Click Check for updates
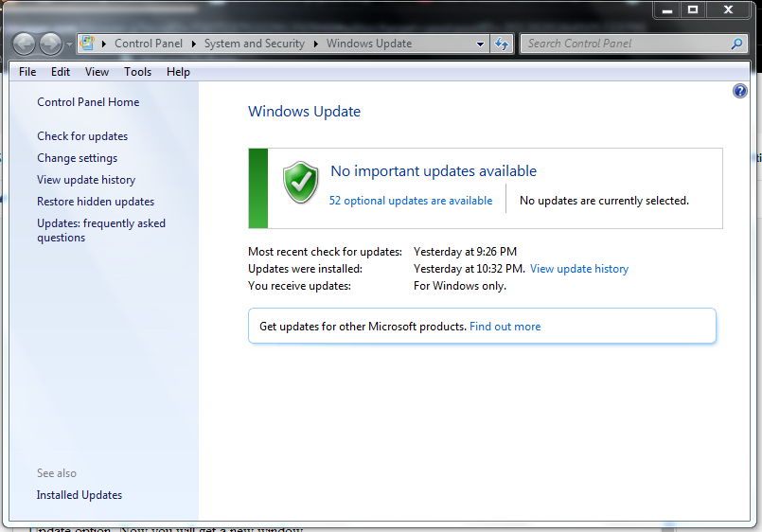The width and height of the screenshot is (762, 532). (x=82, y=136)
